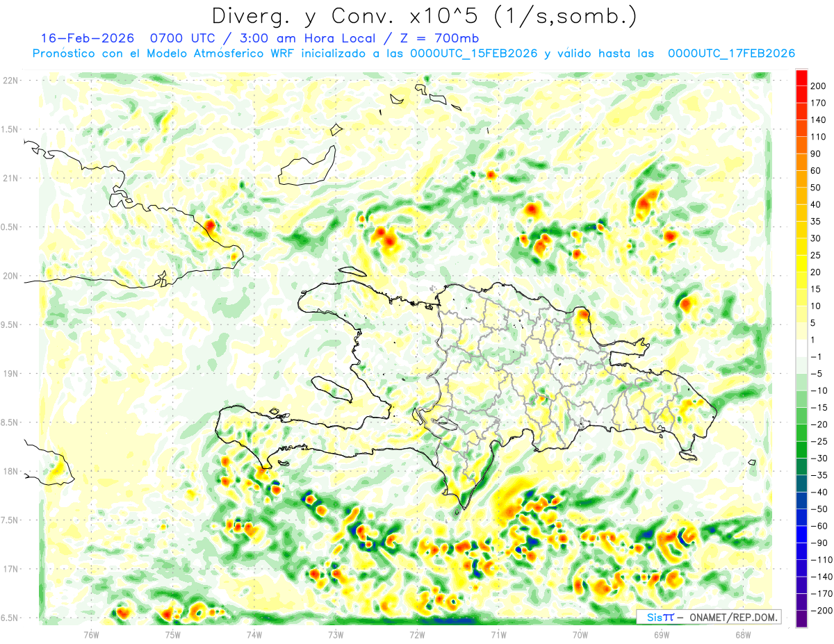Click the -90 colorbar value
This screenshot has width=834, height=644.
[x=820, y=543]
